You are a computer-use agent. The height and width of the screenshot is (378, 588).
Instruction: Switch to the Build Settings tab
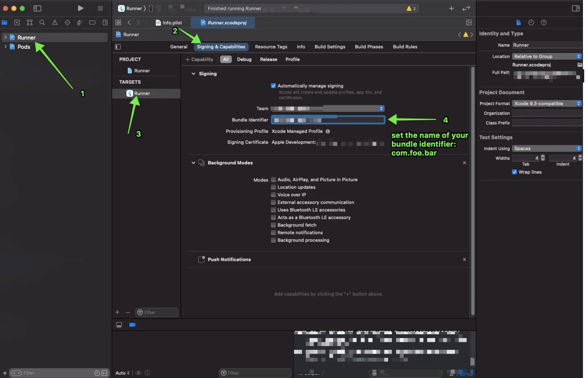[x=330, y=47]
